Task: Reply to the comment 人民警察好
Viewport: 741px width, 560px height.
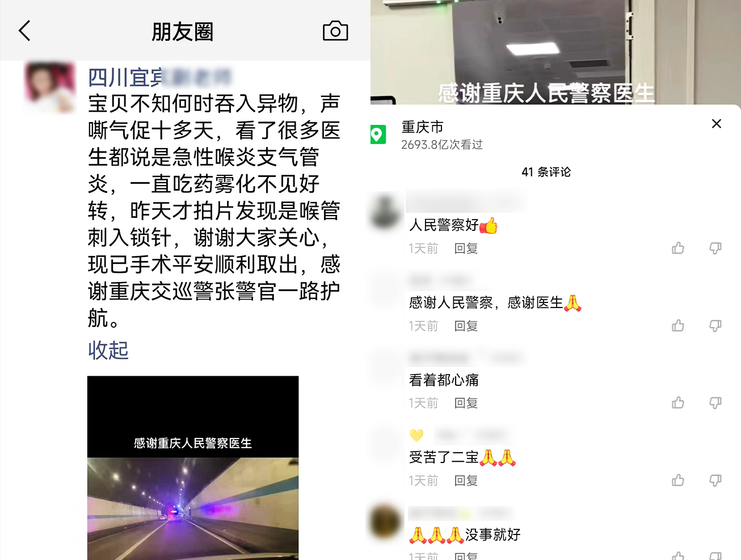Action: click(466, 249)
